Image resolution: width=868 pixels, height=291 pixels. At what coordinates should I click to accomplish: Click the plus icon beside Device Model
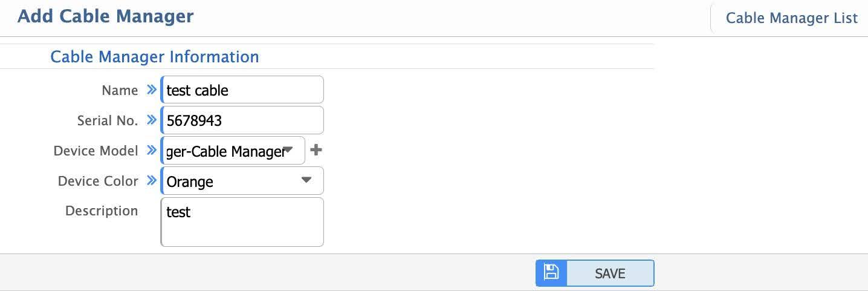pos(316,150)
